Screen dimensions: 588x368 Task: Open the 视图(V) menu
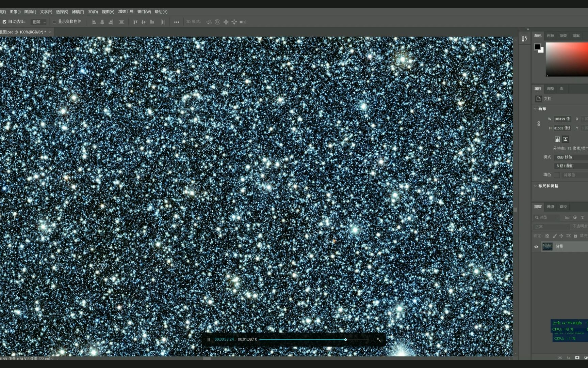click(x=108, y=12)
